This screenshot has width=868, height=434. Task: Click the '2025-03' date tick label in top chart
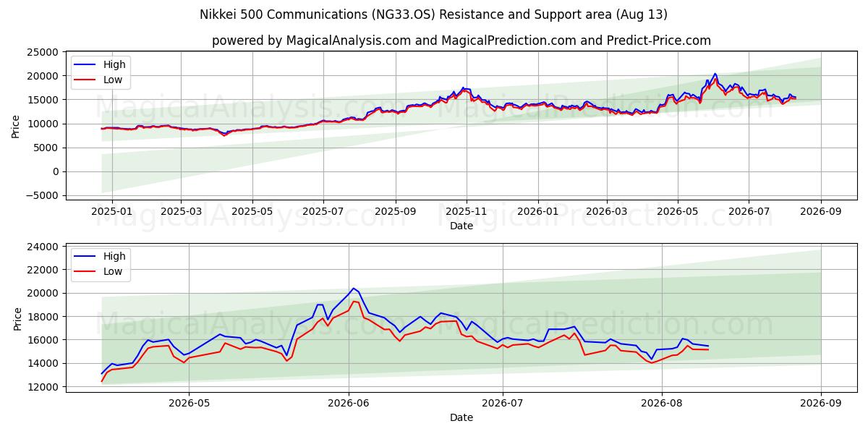pos(180,213)
